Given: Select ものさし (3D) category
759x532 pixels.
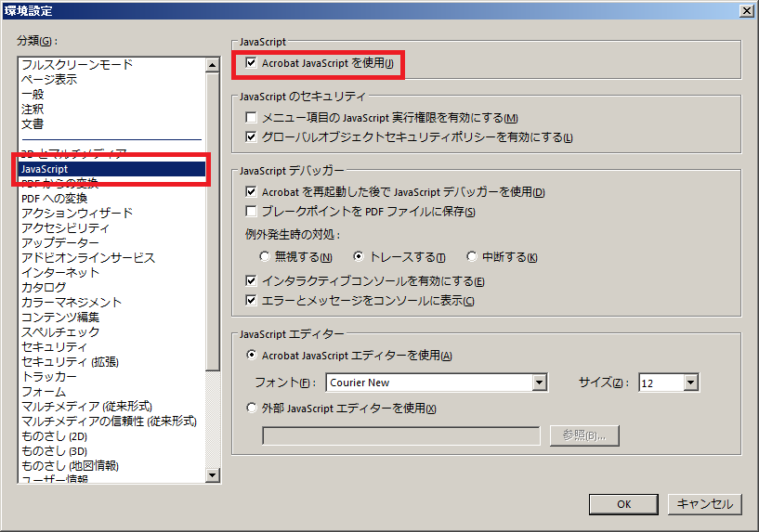Looking at the screenshot, I should 54,452.
